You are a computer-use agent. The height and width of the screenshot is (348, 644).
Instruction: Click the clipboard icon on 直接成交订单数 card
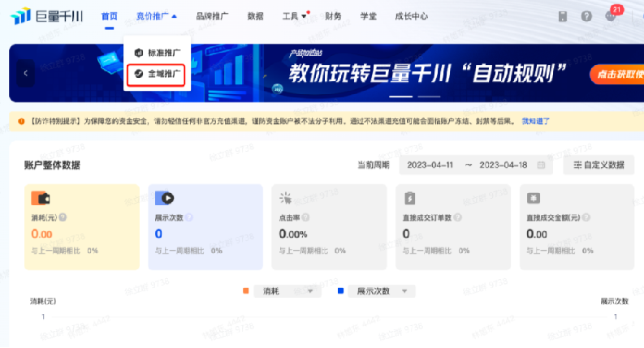(409, 198)
